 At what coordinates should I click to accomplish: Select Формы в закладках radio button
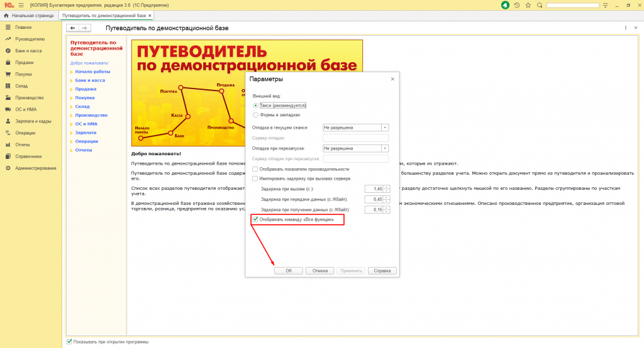click(x=255, y=115)
